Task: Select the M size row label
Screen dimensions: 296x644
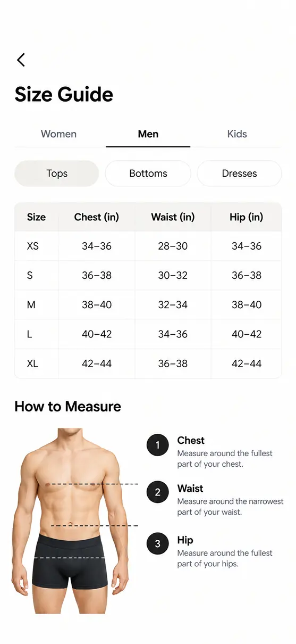Action: tap(31, 305)
